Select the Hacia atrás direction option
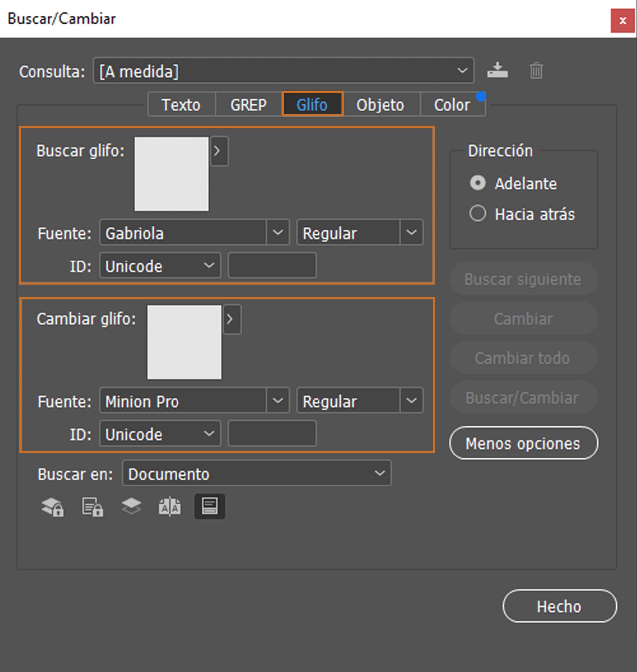 (478, 214)
